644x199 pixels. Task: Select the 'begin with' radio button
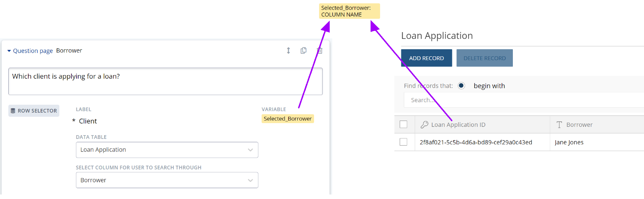click(461, 86)
